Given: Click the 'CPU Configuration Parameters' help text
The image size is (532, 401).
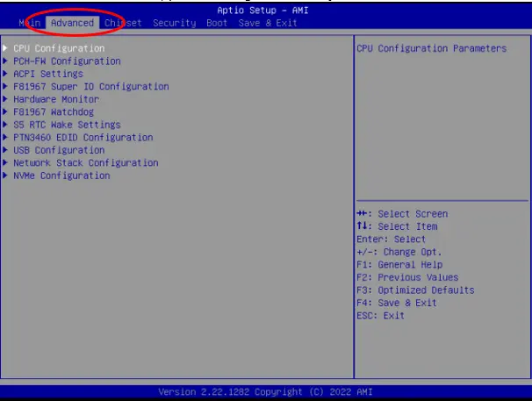Looking at the screenshot, I should pos(432,48).
